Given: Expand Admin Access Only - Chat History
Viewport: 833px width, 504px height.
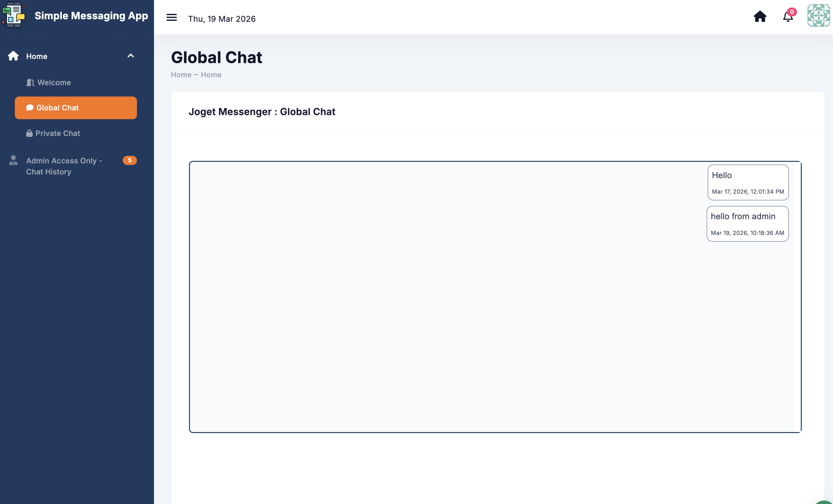Looking at the screenshot, I should [64, 166].
